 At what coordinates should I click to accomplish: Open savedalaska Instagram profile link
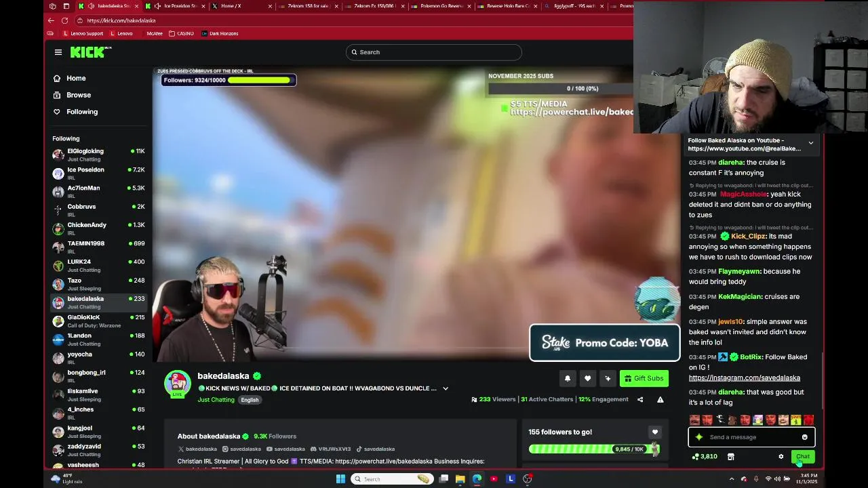[241, 449]
